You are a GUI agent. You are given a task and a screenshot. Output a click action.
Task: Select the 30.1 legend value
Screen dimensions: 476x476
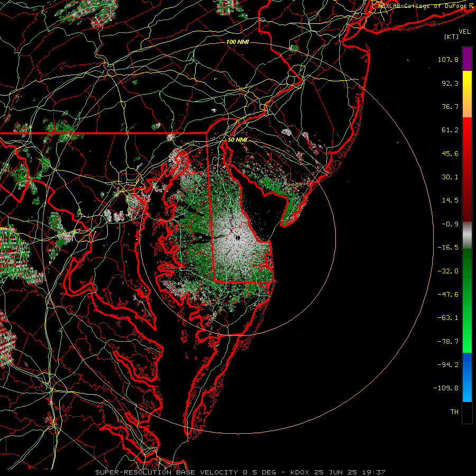pos(450,177)
